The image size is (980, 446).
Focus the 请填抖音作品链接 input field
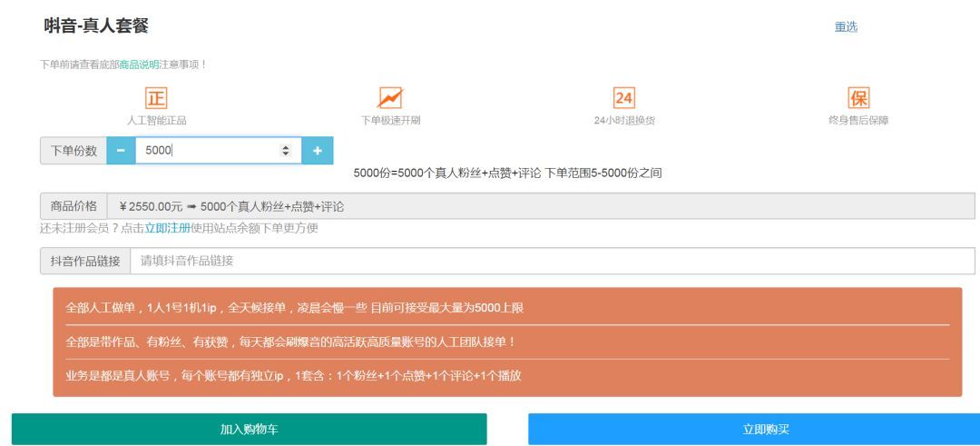click(x=554, y=261)
